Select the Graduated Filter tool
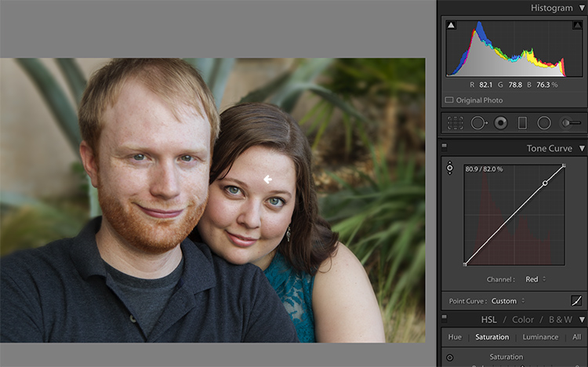This screenshot has width=588, height=367. point(522,122)
